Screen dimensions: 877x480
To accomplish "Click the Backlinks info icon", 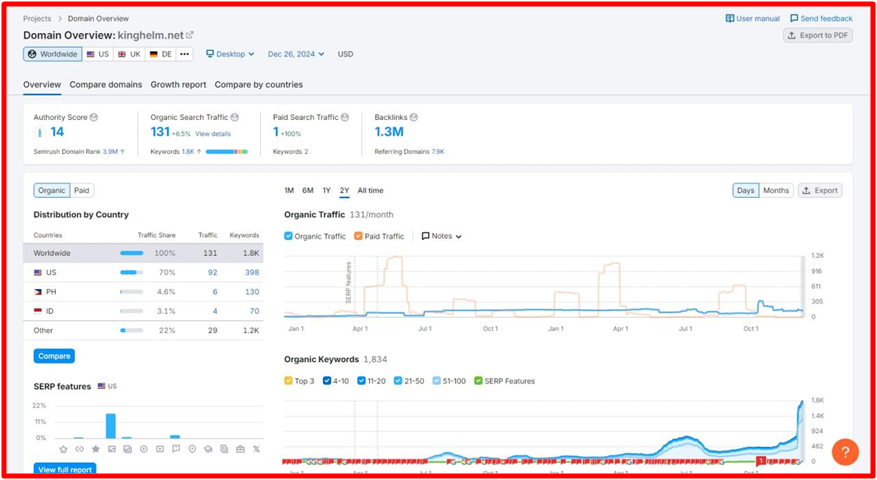I will [414, 117].
